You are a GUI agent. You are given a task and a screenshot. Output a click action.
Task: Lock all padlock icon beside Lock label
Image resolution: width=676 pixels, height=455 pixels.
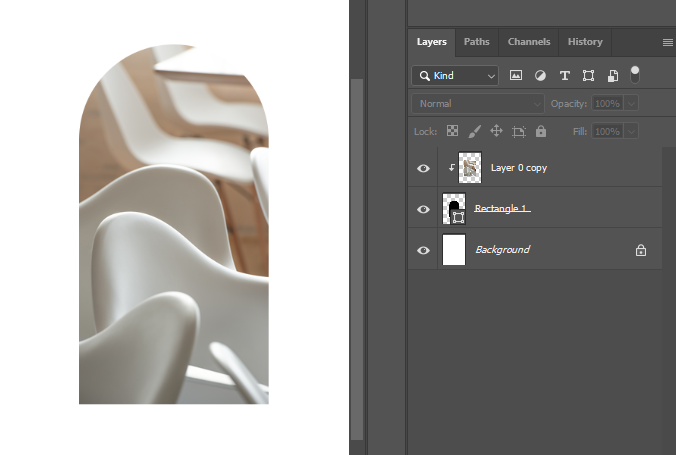[541, 131]
